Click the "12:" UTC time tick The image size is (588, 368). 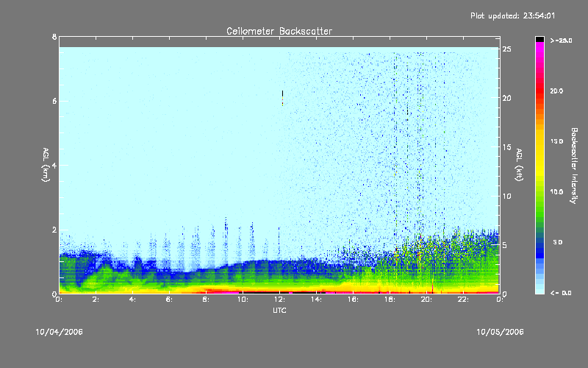279,300
